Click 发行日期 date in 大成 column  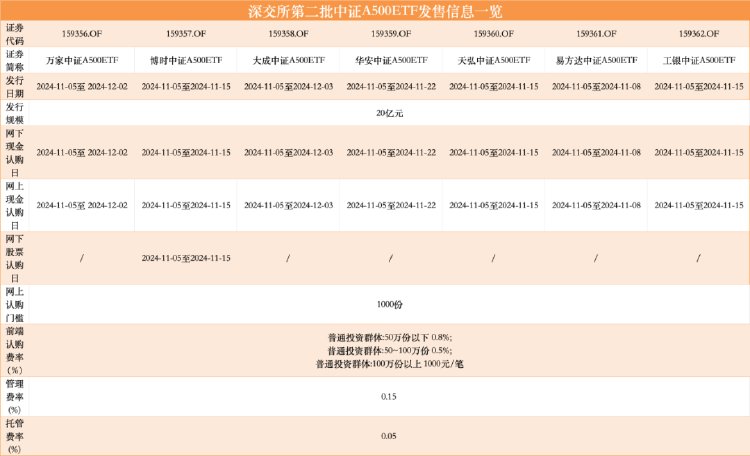pyautogui.click(x=288, y=87)
